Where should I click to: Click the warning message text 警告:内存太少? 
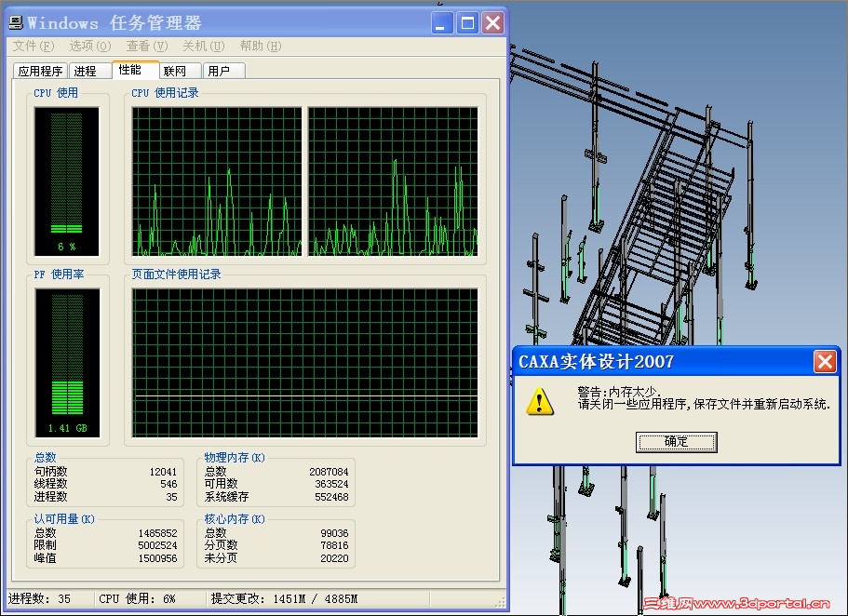[x=619, y=392]
